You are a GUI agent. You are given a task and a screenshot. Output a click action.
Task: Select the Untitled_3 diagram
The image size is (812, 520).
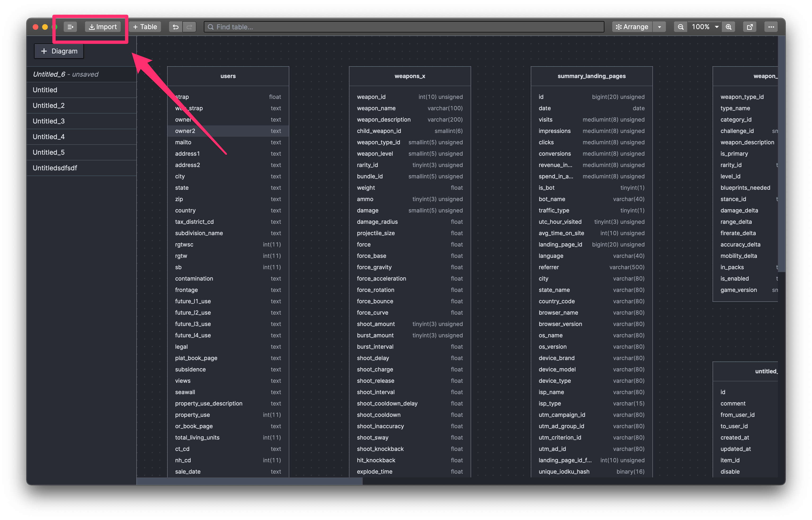pyautogui.click(x=49, y=121)
